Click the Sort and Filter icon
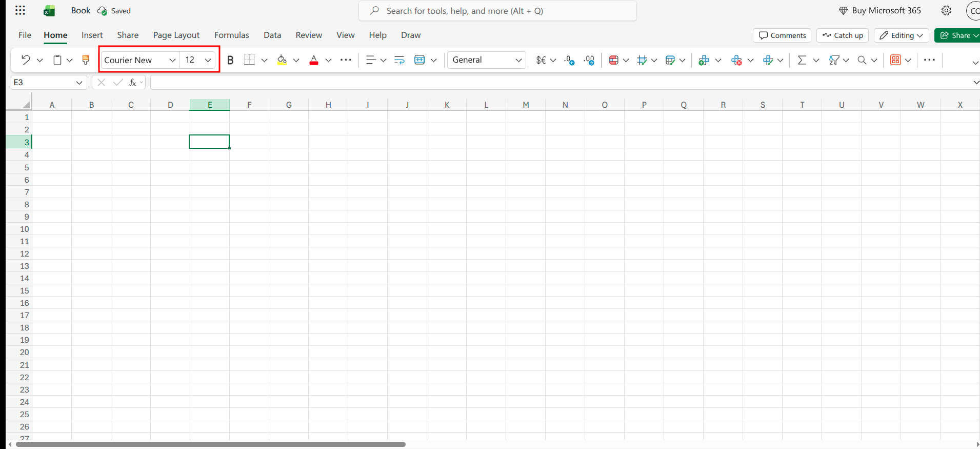The width and height of the screenshot is (980, 449). pos(834,60)
